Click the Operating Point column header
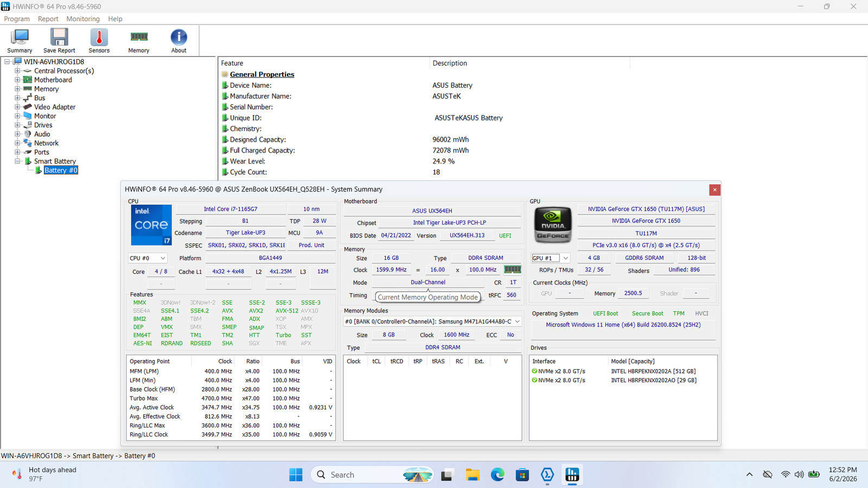This screenshot has width=868, height=488. coord(159,361)
